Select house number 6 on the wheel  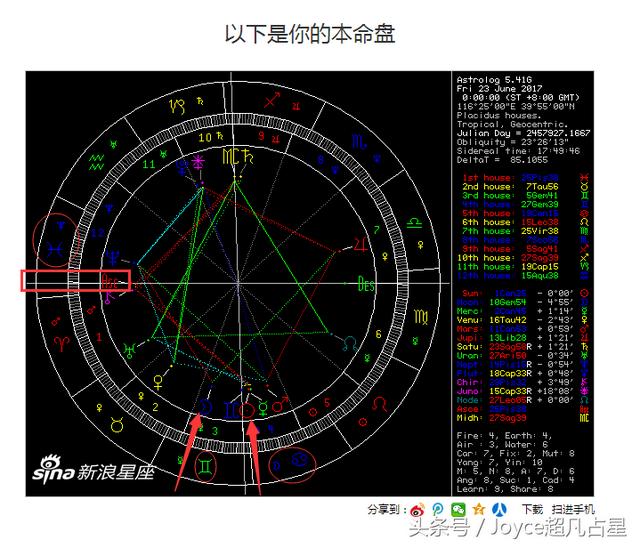[378, 334]
